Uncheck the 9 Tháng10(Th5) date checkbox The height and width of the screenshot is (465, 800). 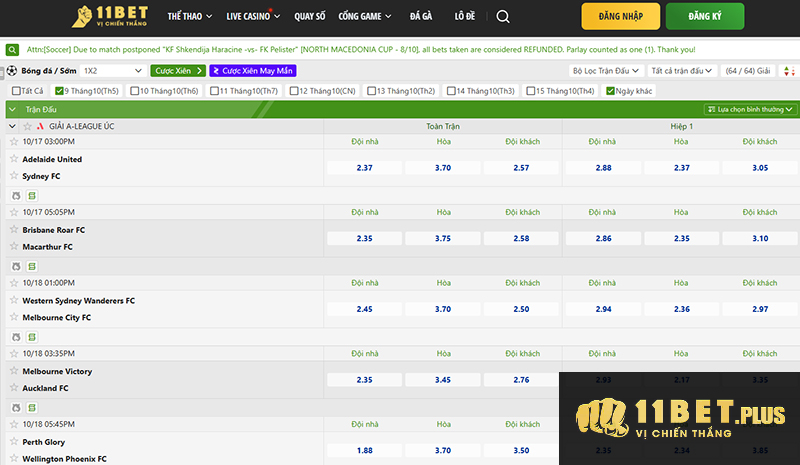(x=58, y=91)
